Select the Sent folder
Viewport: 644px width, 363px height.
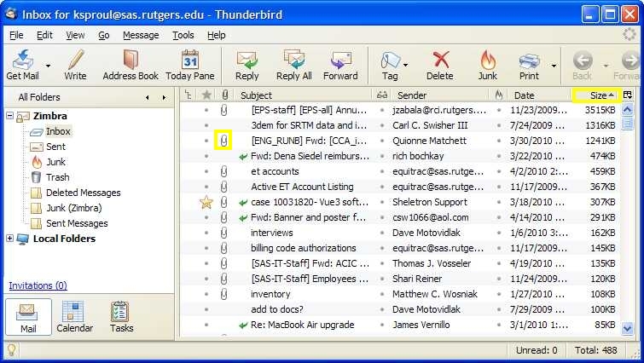tap(55, 147)
